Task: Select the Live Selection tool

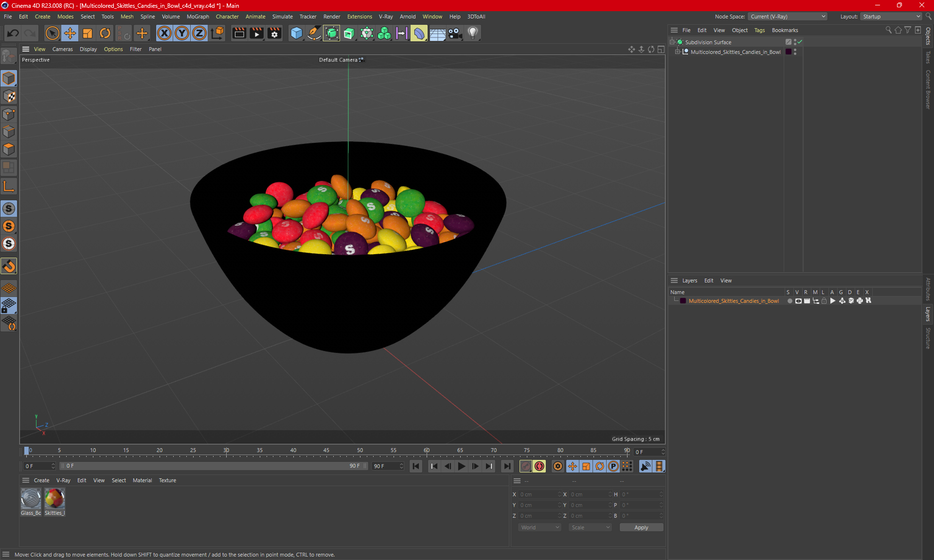Action: [x=52, y=33]
